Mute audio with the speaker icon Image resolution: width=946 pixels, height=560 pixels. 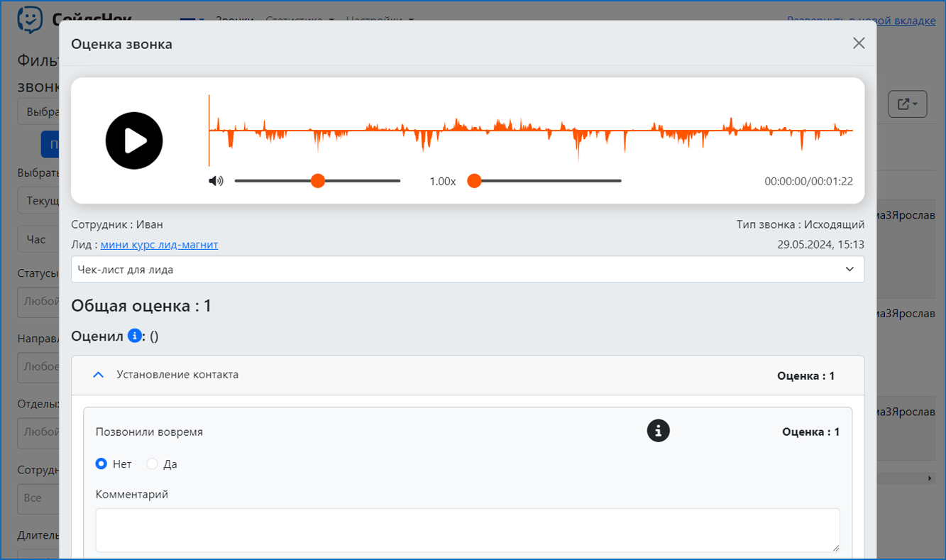tap(216, 181)
